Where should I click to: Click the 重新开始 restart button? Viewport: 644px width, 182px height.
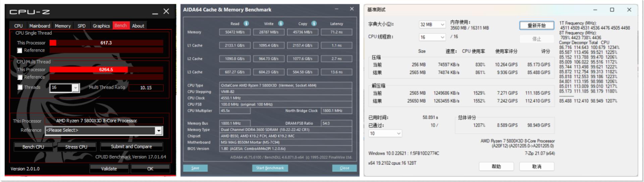537,25
